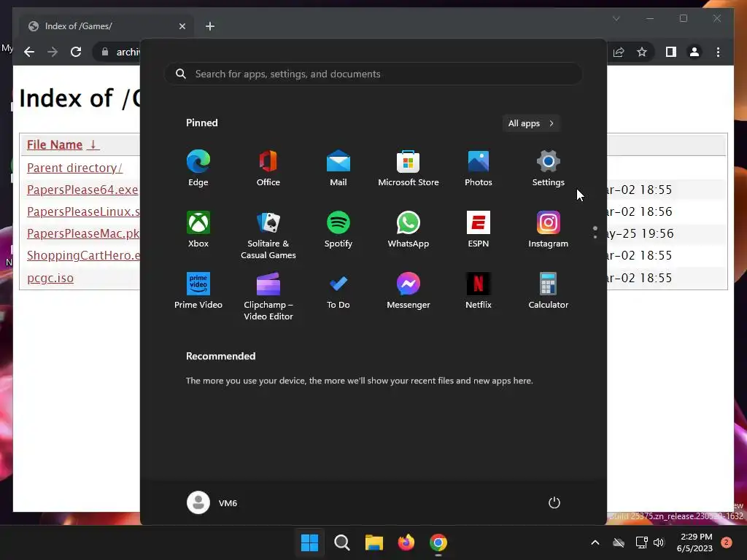The width and height of the screenshot is (747, 560).
Task: Open the Mail app
Action: (338, 168)
